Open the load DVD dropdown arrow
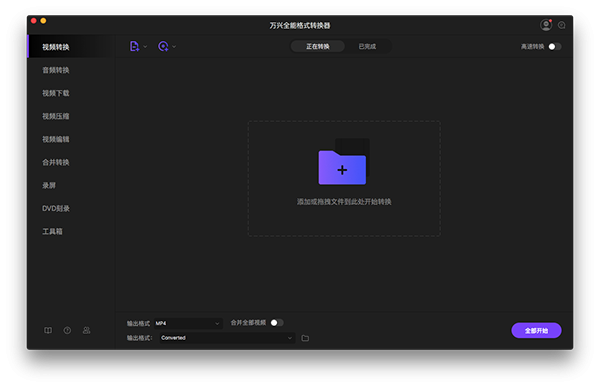This screenshot has height=388, width=600. 174,47
